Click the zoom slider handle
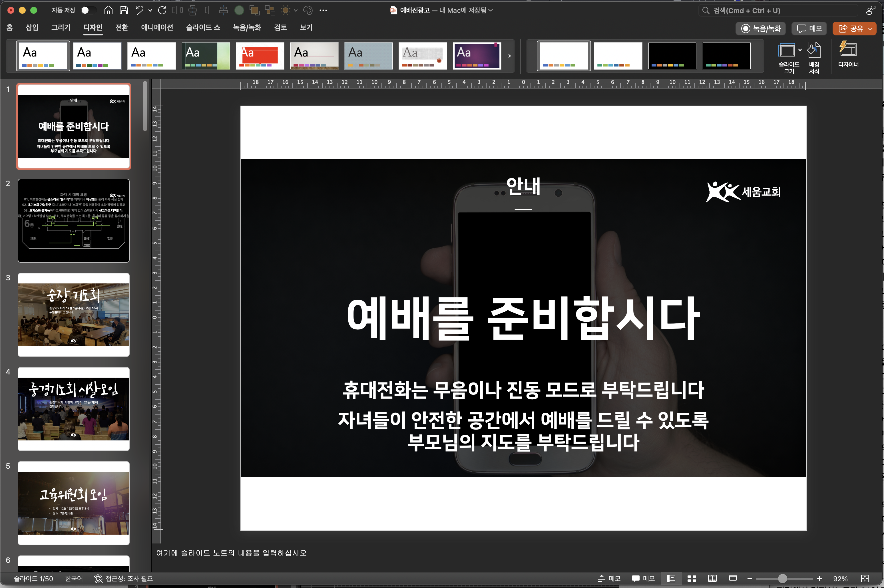This screenshot has height=588, width=884. 782,579
